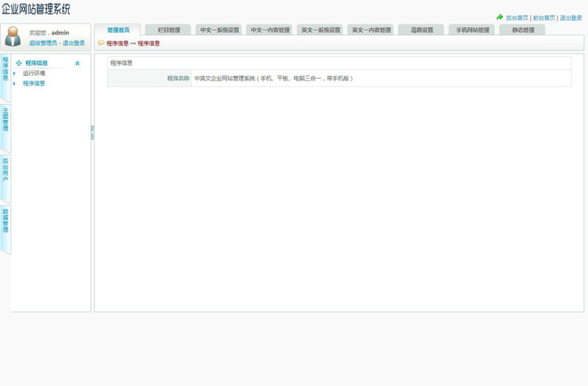The height and width of the screenshot is (386, 588).
Task: Select the vertical 程序信息 side tab
Action: pyautogui.click(x=5, y=77)
